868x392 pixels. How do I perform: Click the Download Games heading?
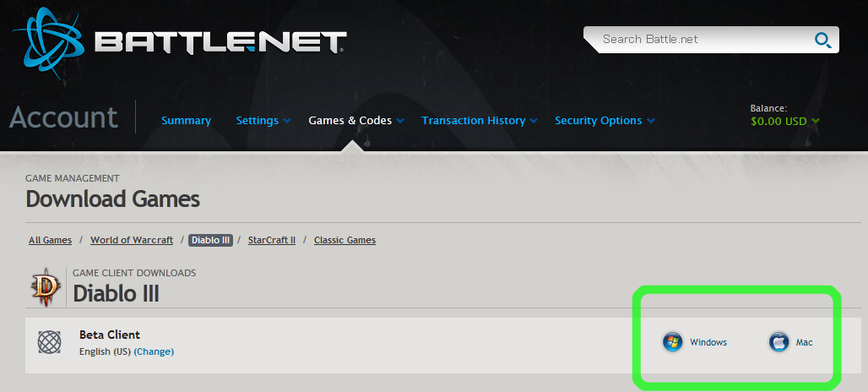(x=113, y=199)
